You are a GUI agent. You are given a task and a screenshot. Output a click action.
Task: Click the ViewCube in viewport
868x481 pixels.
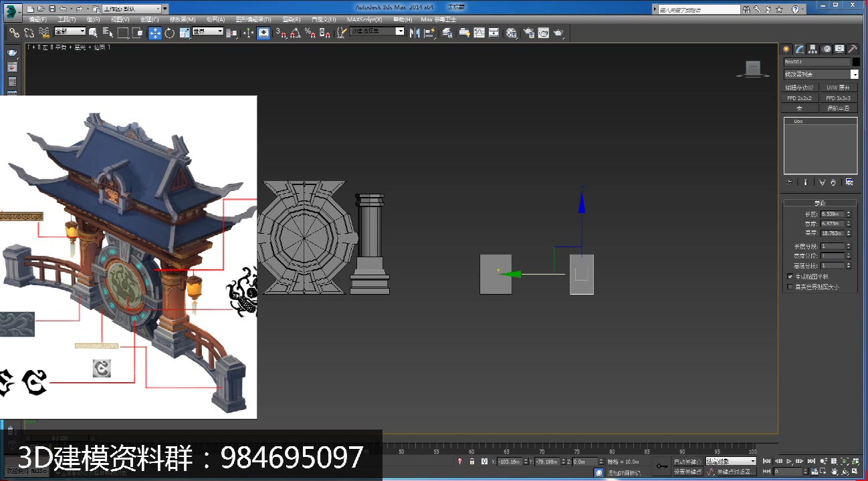(x=753, y=69)
